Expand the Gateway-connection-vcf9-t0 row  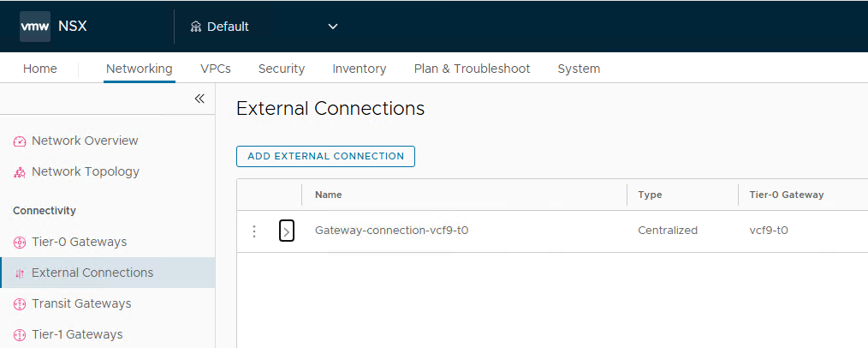287,231
